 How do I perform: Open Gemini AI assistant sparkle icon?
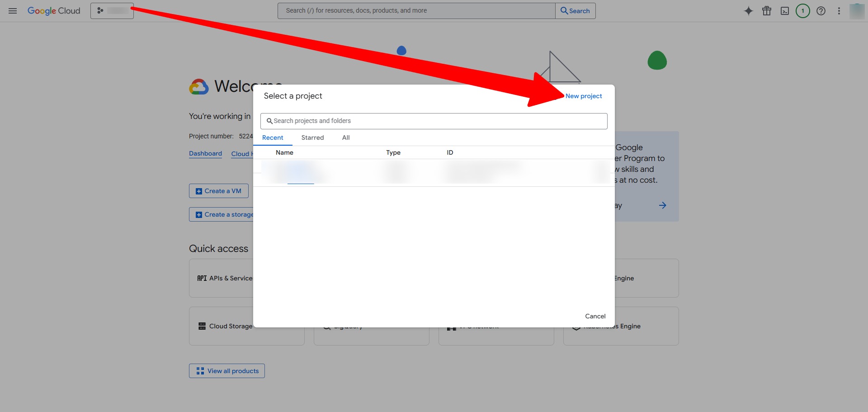749,11
